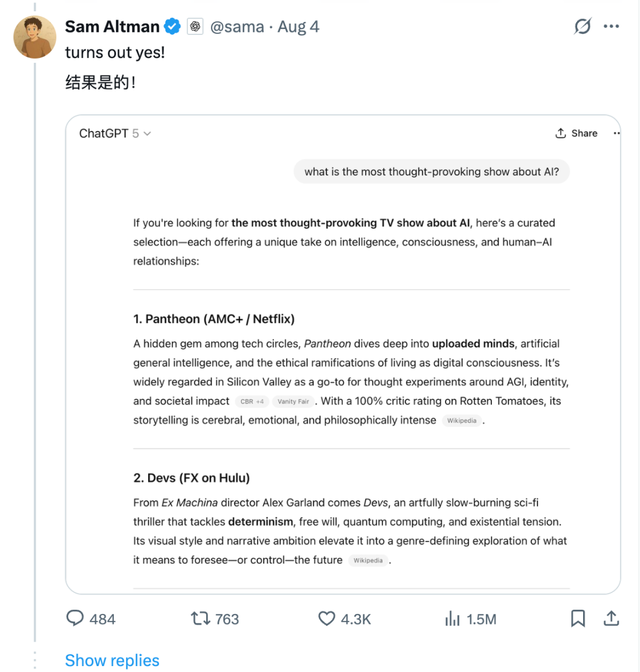Open the tweet's three-dot more menu

point(611,26)
